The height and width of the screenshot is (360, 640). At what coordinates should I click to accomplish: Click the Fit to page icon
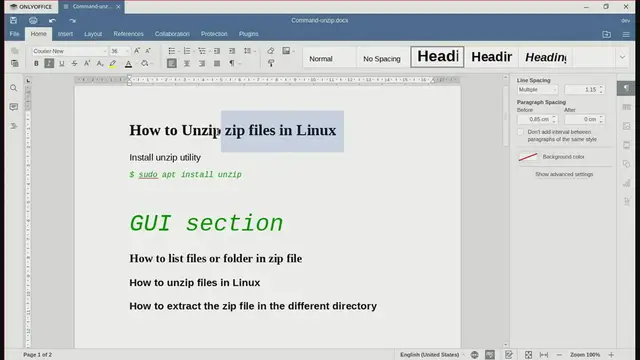click(528, 355)
